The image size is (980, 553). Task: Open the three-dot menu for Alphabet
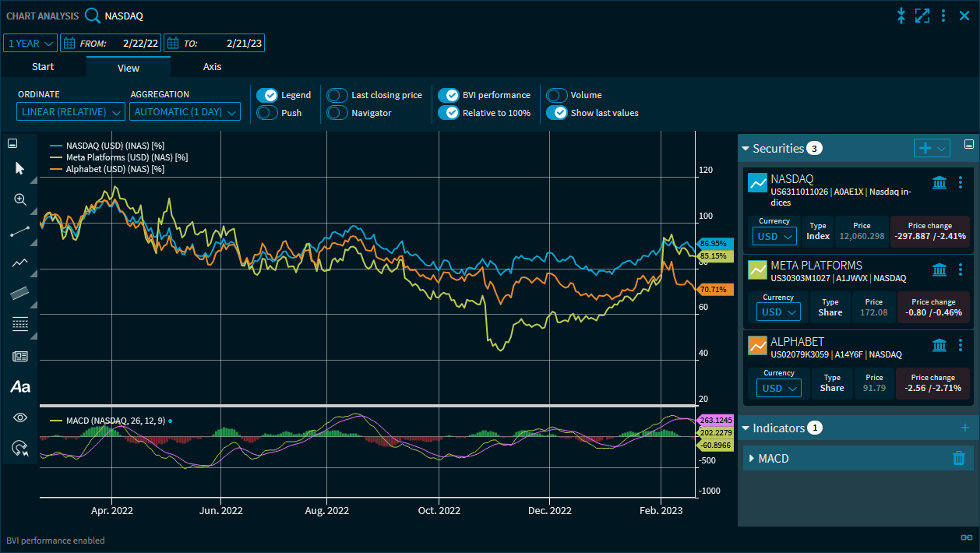[x=961, y=345]
